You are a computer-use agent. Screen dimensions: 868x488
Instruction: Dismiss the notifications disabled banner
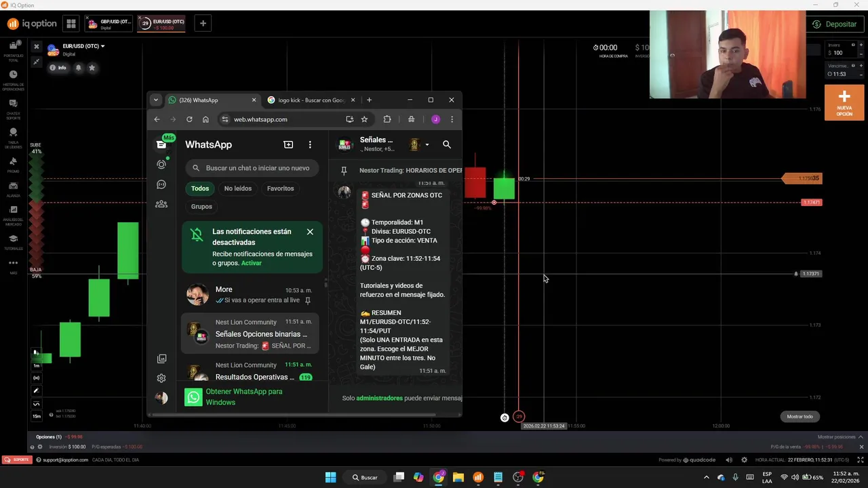pos(310,232)
